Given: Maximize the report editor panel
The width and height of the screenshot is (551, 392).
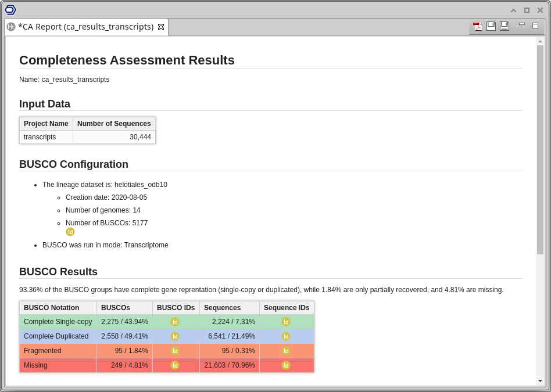Looking at the screenshot, I should tap(535, 26).
